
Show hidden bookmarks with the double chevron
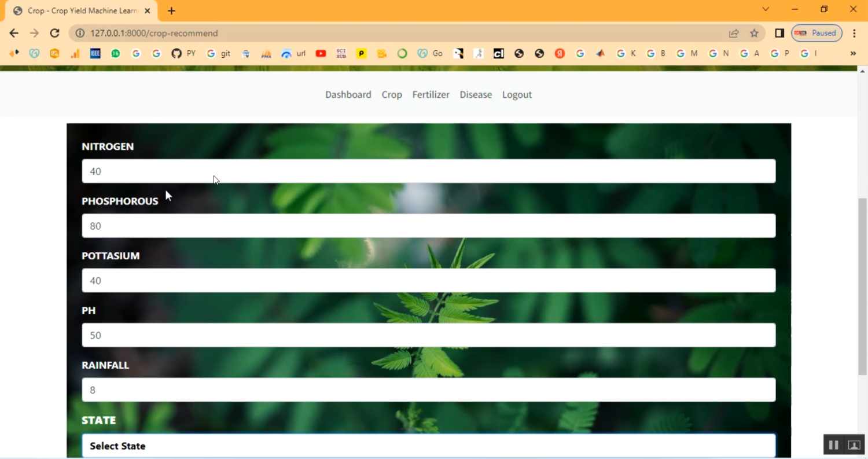tap(853, 53)
